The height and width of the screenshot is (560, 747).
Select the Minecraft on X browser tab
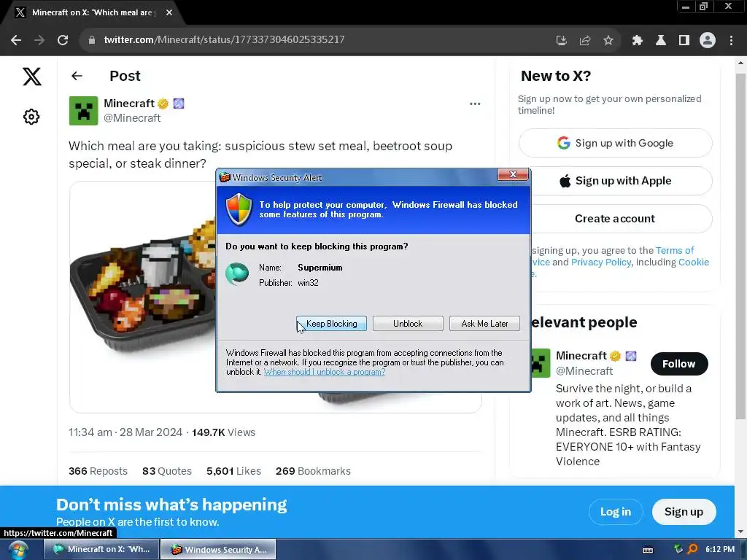[91, 12]
